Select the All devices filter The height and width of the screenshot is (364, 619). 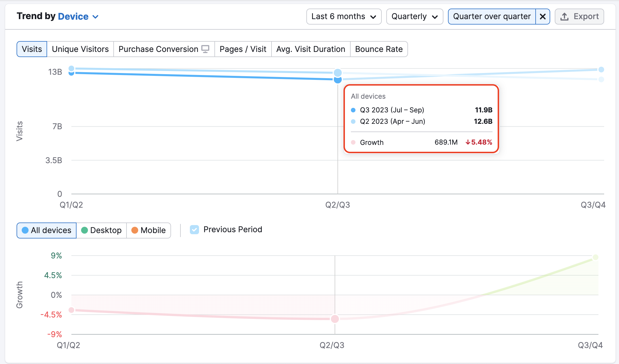(47, 230)
